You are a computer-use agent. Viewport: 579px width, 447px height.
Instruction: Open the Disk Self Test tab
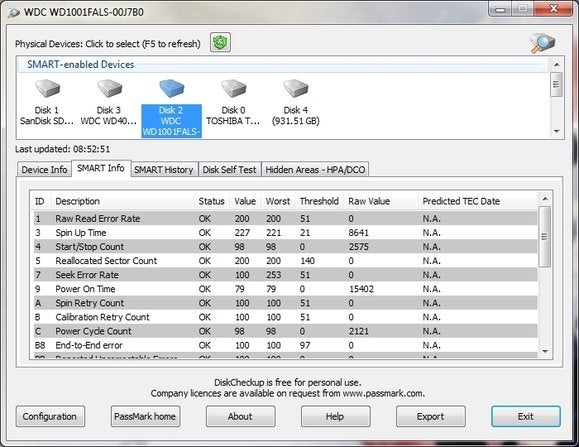(229, 169)
